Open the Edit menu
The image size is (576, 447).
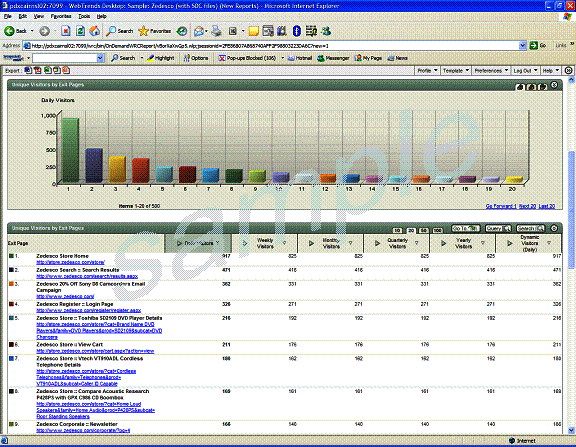coord(23,16)
